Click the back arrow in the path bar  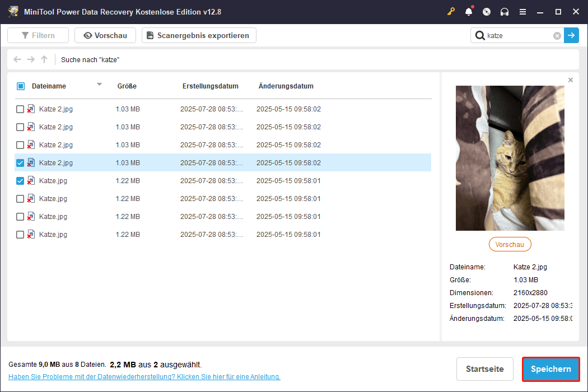tap(17, 59)
